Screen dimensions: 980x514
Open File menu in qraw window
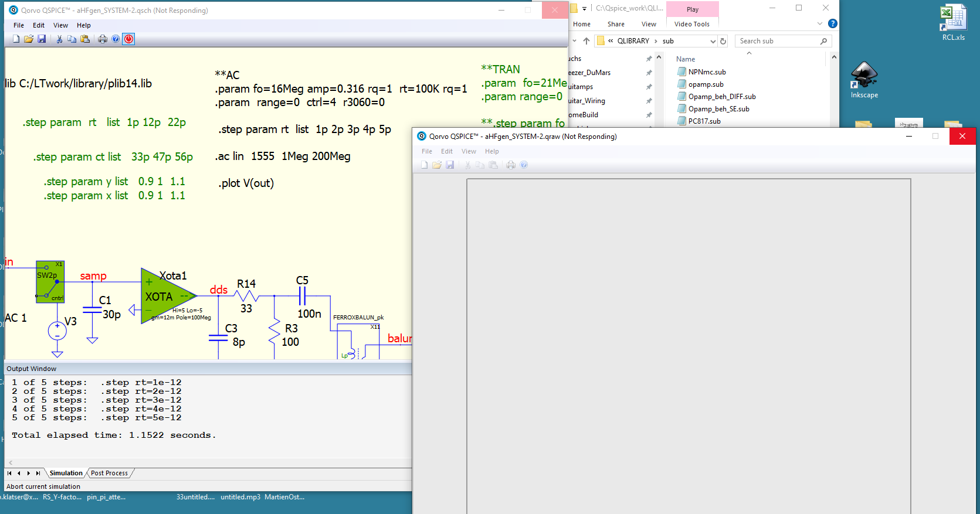pos(427,151)
